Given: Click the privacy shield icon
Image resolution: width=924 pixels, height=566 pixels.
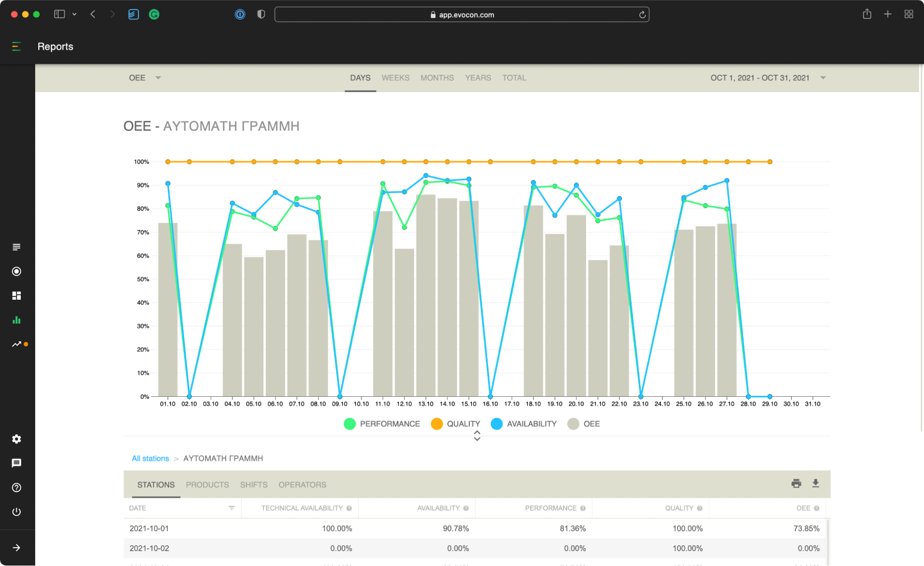Looking at the screenshot, I should 261,14.
